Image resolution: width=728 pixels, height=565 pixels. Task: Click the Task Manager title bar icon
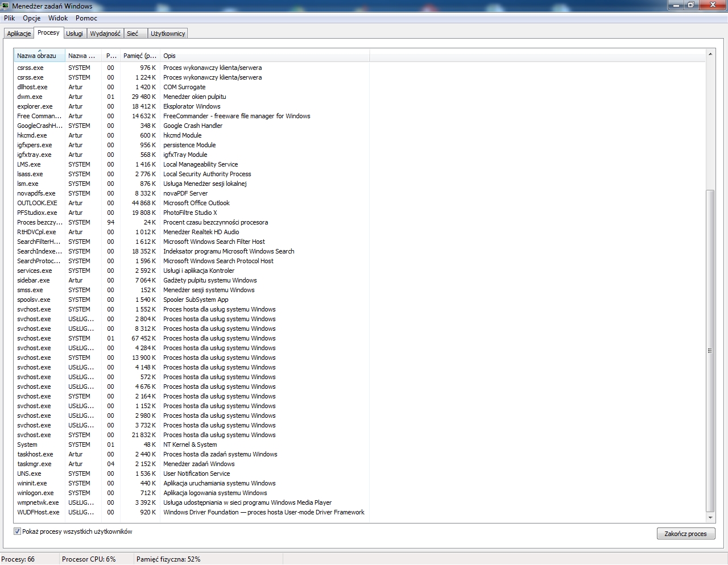tap(5, 6)
